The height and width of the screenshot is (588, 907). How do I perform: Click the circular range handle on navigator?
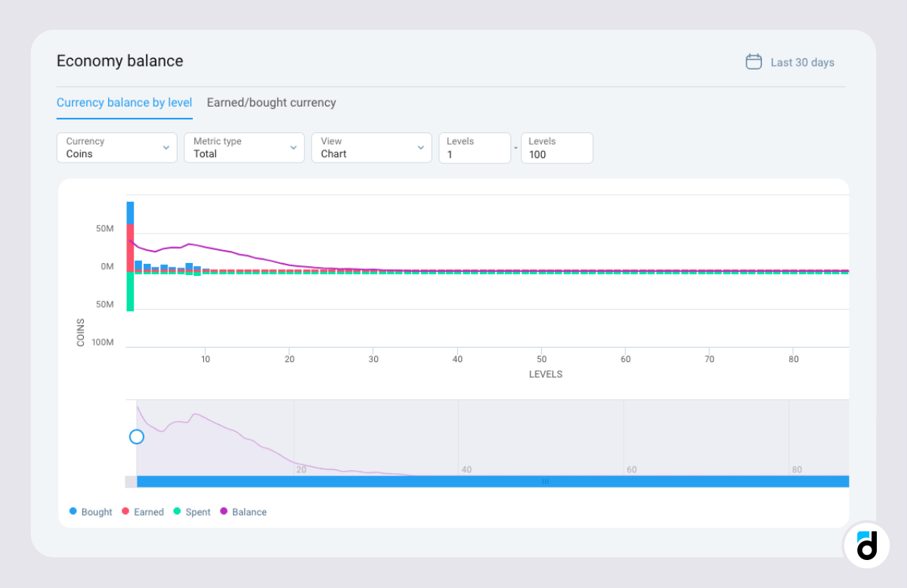(136, 437)
